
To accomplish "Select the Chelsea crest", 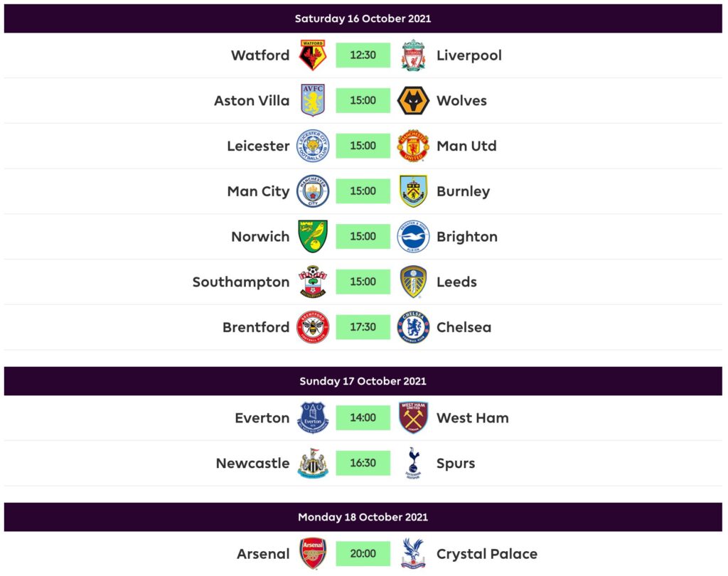I will pyautogui.click(x=413, y=327).
